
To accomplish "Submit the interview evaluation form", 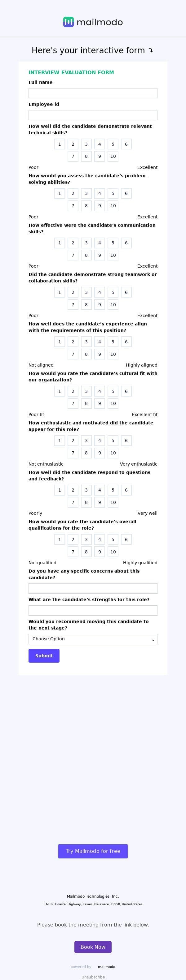I will click(x=44, y=655).
